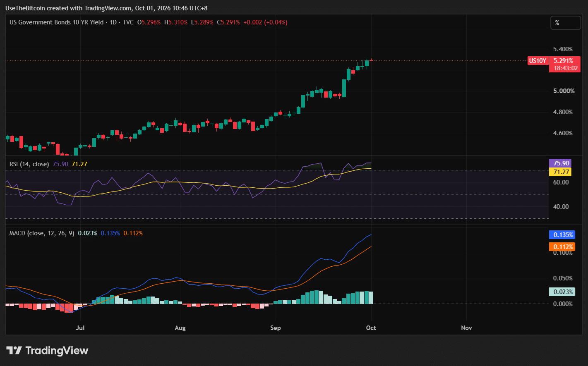Select the RSI (14, close) indicator title
Image resolution: width=588 pixels, height=366 pixels.
29,164
